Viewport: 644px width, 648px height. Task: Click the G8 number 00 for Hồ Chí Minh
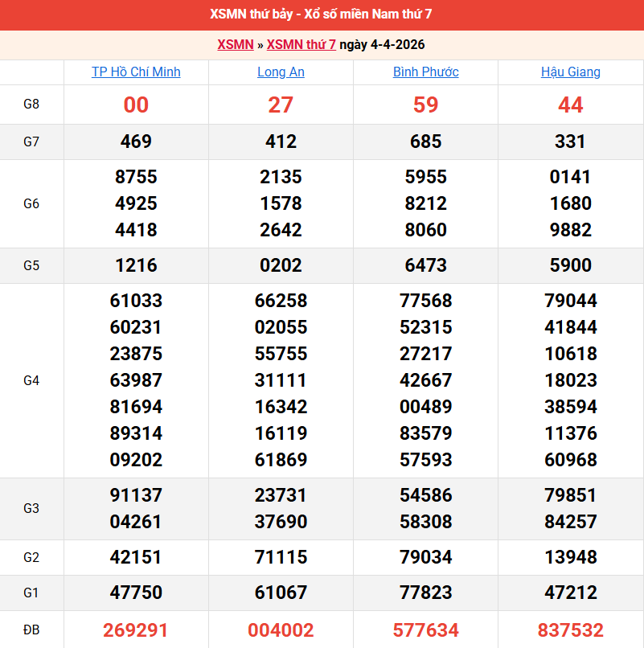(136, 105)
